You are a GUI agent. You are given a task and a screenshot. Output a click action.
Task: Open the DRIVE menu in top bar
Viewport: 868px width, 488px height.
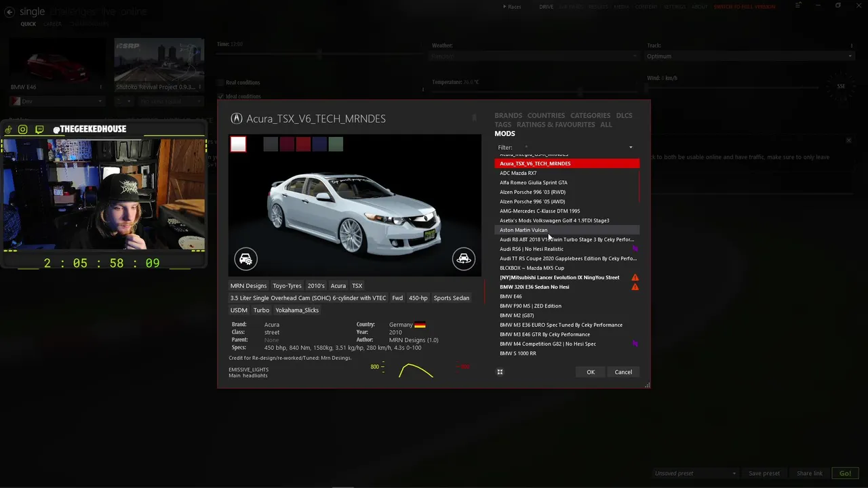pyautogui.click(x=546, y=7)
